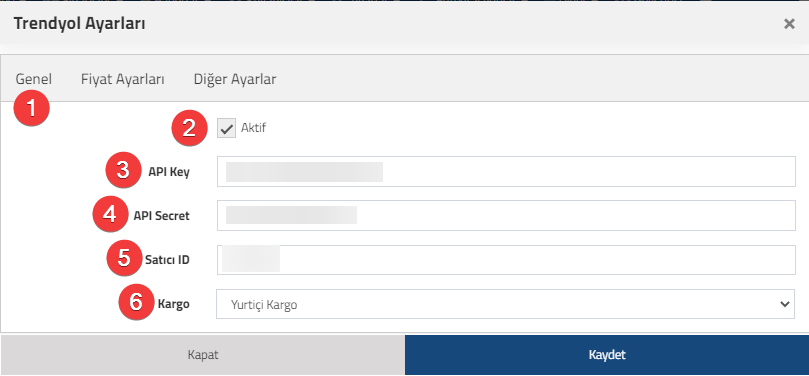This screenshot has width=809, height=376.
Task: Click the red number 4 badge
Action: [110, 215]
